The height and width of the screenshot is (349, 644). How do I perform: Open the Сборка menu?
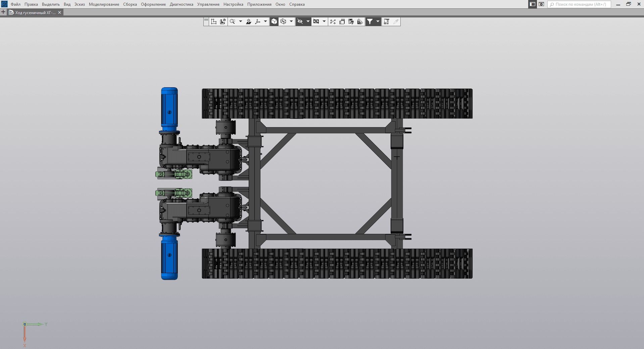click(x=130, y=4)
